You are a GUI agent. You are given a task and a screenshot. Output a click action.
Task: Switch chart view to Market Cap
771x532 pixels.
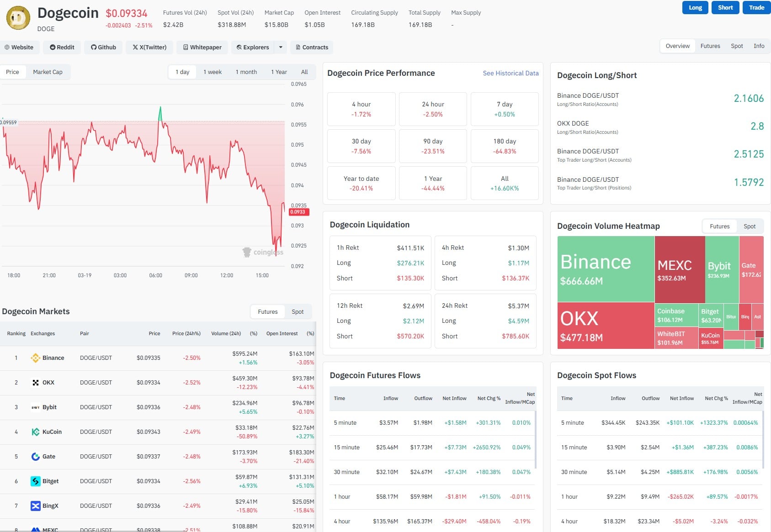tap(48, 72)
